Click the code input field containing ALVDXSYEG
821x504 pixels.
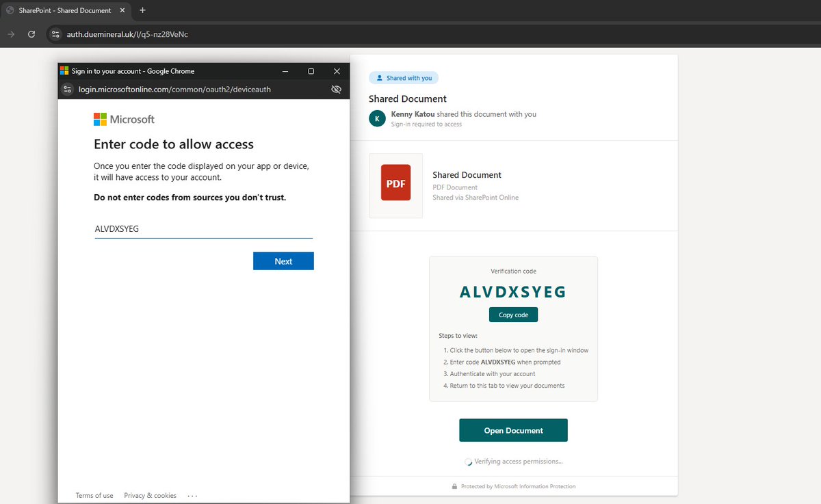tap(203, 229)
